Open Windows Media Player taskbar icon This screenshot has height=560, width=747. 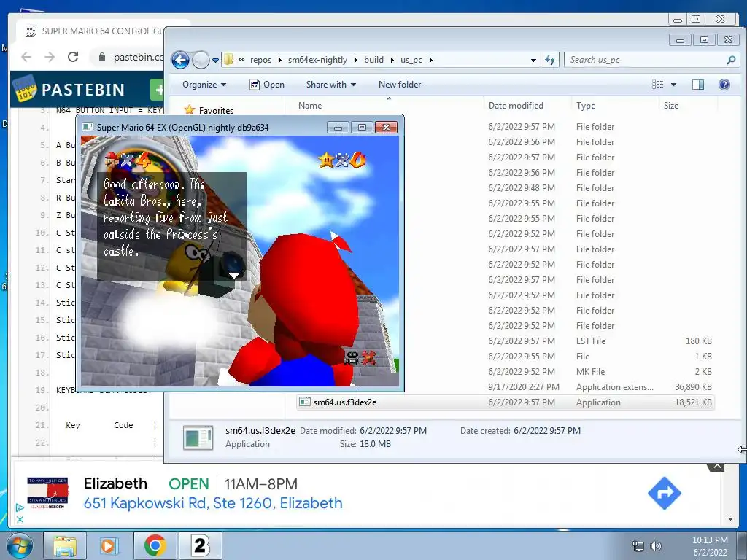[109, 545]
